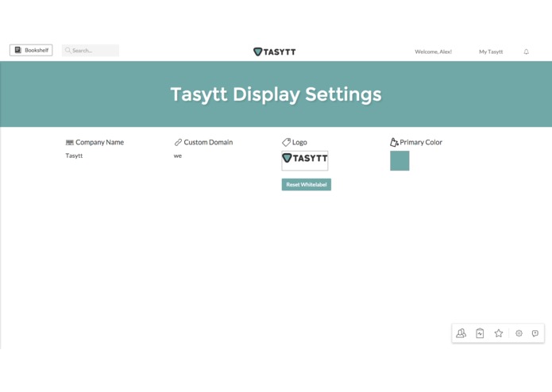Viewport: 552px width, 392px height.
Task: Click the Company Name label
Action: point(99,142)
